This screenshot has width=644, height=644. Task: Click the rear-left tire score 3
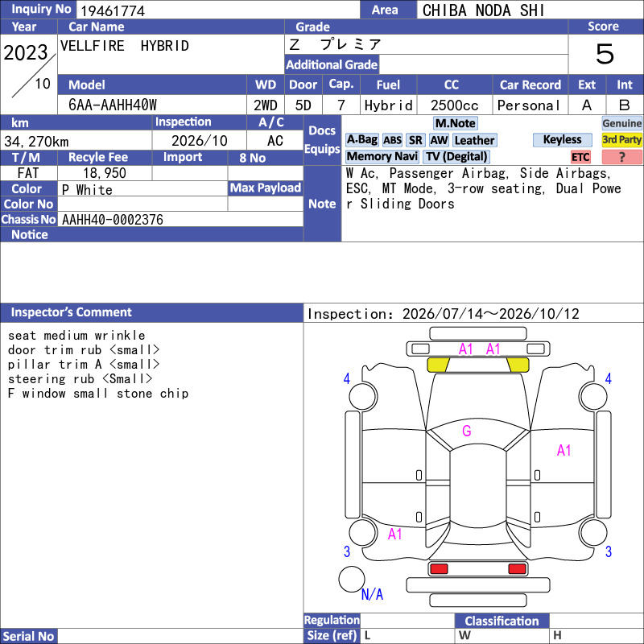pyautogui.click(x=347, y=551)
